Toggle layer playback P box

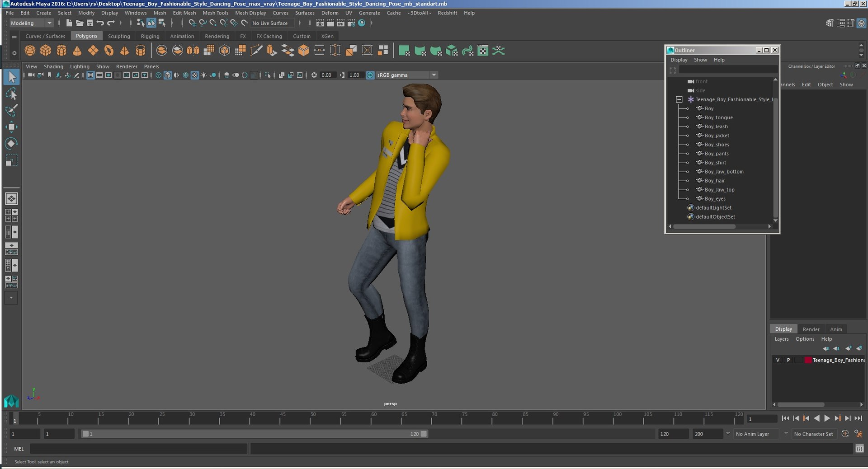click(x=788, y=360)
